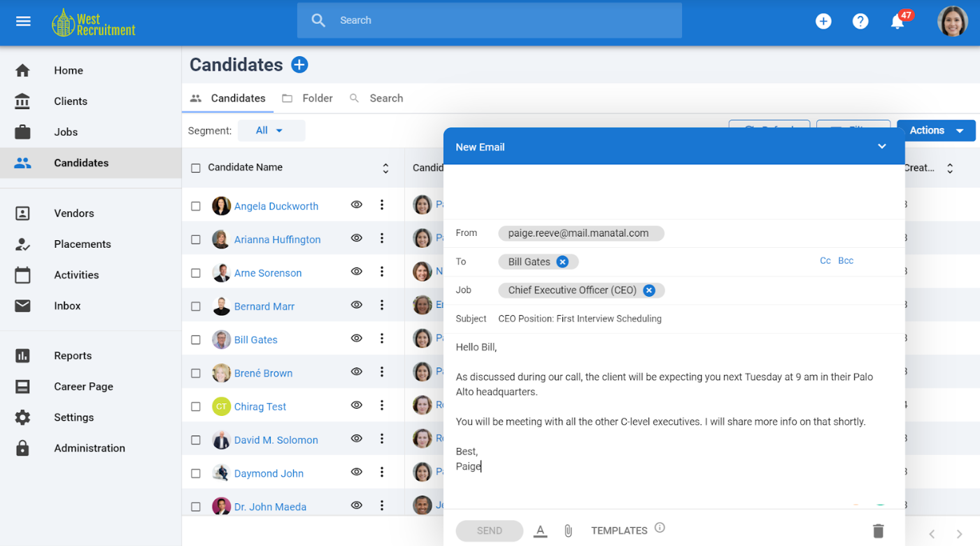Open Administration in the sidebar
980x546 pixels.
click(x=91, y=449)
